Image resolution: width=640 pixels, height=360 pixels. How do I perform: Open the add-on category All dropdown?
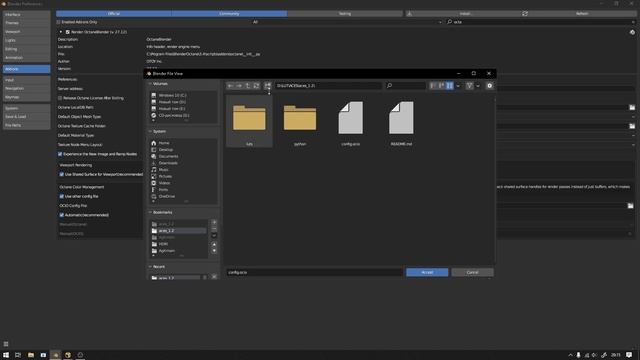pos(347,22)
